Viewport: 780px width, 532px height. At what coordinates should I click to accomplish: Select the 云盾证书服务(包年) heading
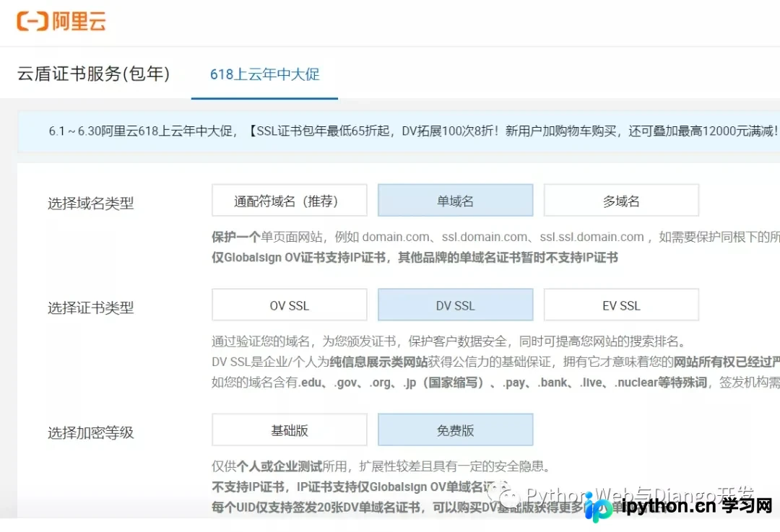(x=93, y=74)
